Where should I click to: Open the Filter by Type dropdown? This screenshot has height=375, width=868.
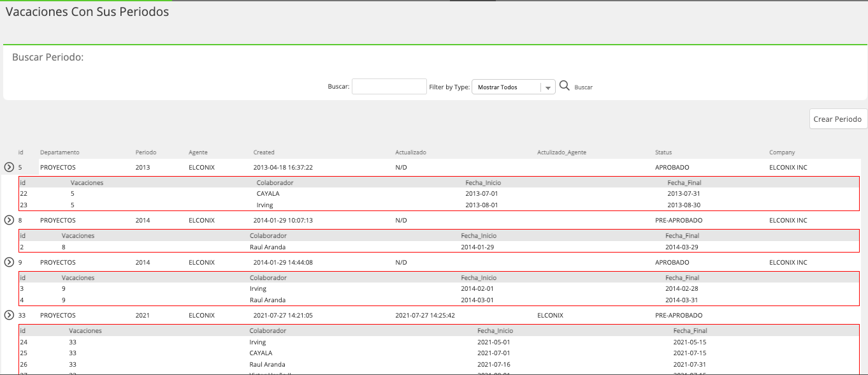pos(514,87)
